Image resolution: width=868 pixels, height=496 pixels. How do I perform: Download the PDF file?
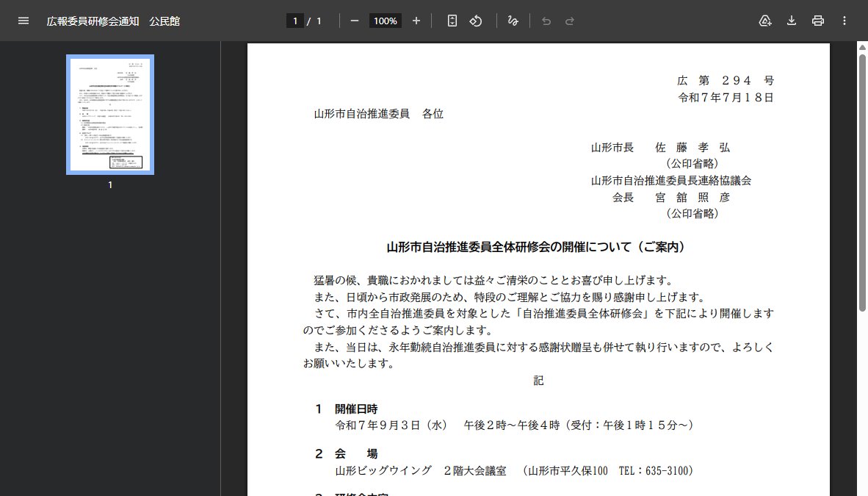pos(792,21)
